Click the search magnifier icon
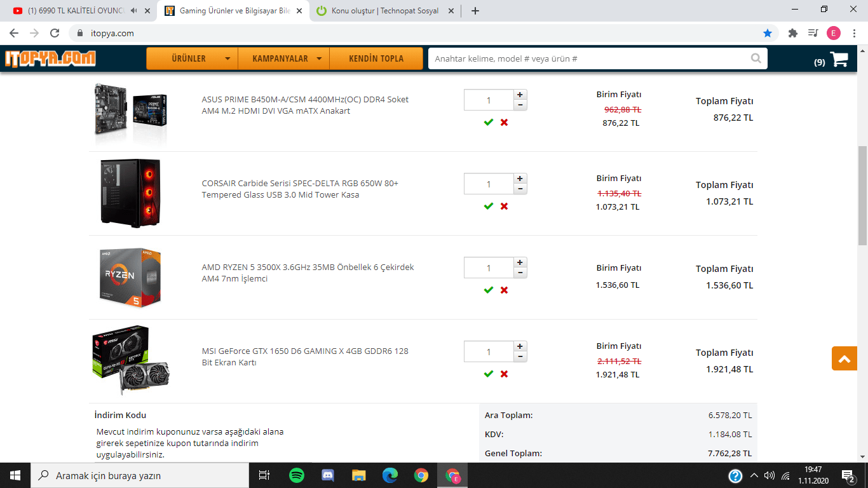This screenshot has height=488, width=868. 756,58
